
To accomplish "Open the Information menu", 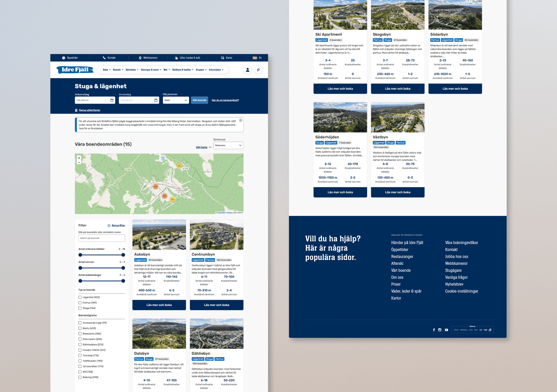I will click(x=216, y=70).
